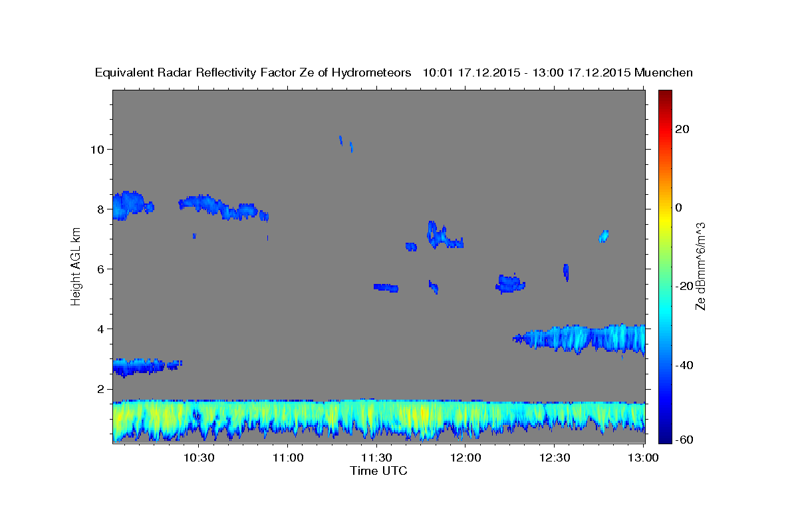Click the "Height AGL km" axis label
The image size is (798, 532).
76,266
